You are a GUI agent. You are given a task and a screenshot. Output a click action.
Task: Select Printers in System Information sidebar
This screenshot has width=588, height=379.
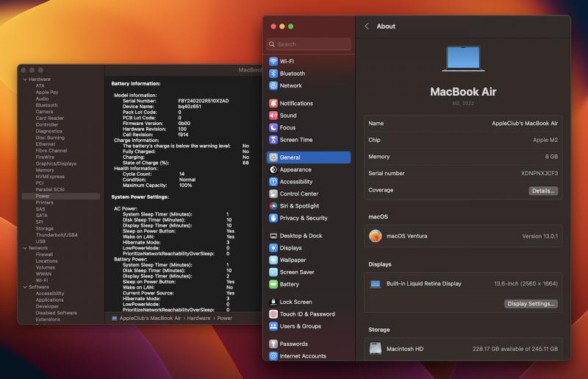point(44,202)
